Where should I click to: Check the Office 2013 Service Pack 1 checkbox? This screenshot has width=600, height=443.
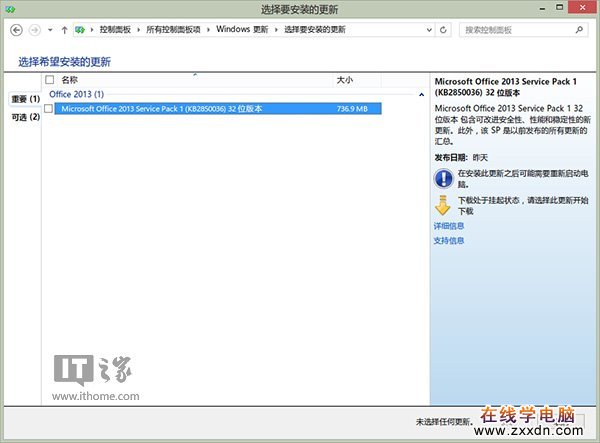tap(49, 109)
